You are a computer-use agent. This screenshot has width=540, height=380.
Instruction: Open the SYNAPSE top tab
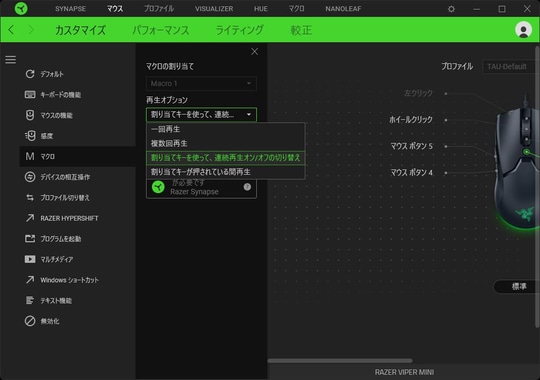click(x=71, y=9)
